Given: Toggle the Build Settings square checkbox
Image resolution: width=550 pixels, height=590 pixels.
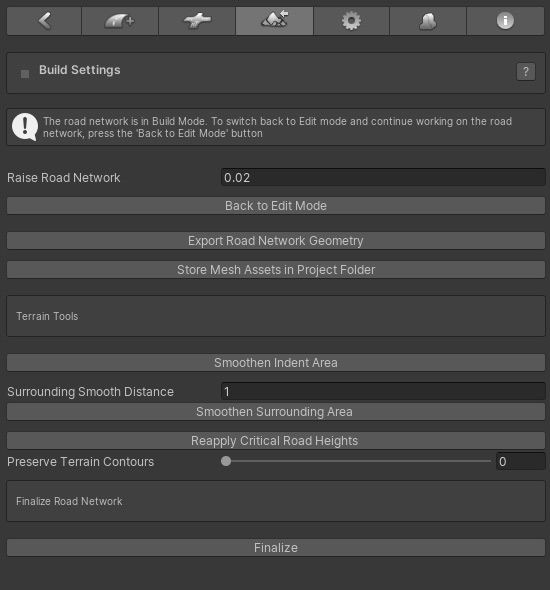Looking at the screenshot, I should pyautogui.click(x=25, y=74).
